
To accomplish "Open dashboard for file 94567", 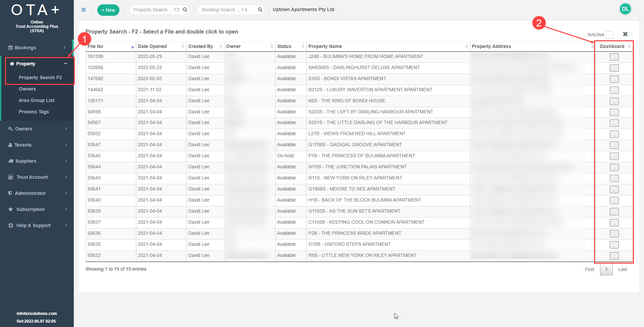I will [x=614, y=123].
